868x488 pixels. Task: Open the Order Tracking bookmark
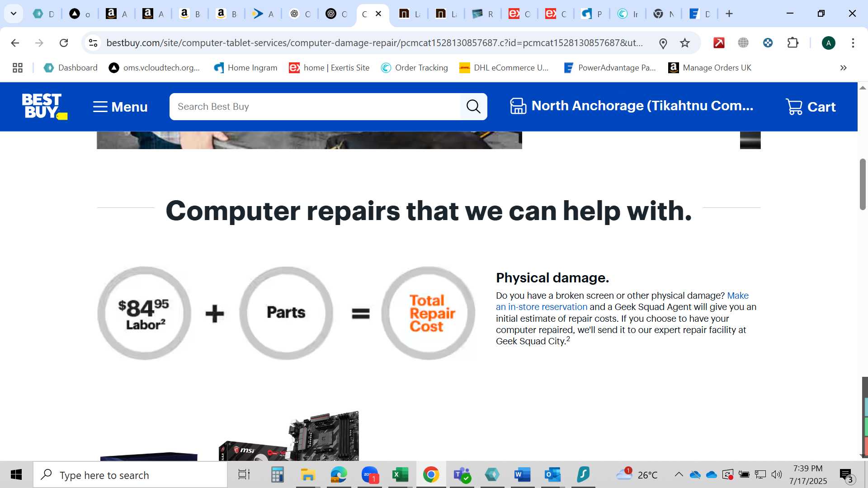(x=414, y=68)
